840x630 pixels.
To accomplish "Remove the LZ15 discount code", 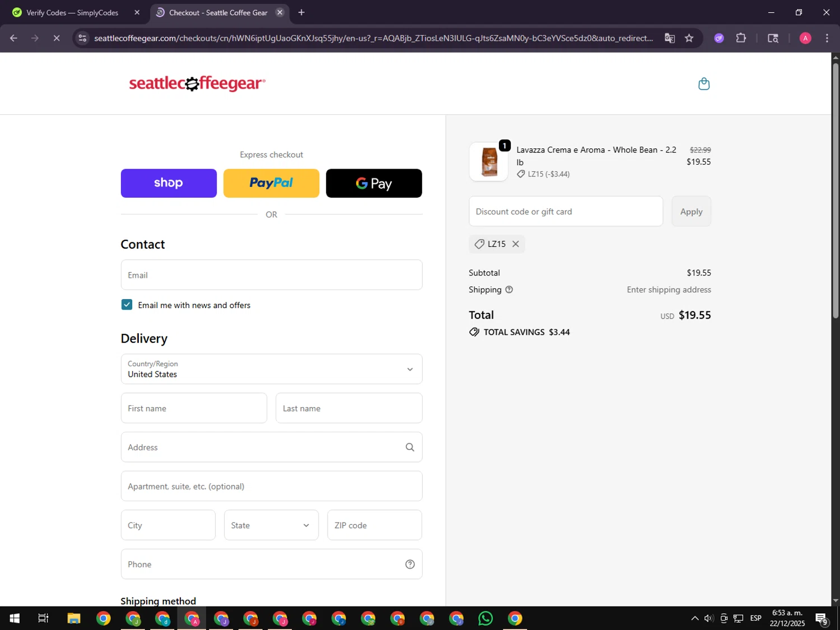I will click(x=516, y=244).
